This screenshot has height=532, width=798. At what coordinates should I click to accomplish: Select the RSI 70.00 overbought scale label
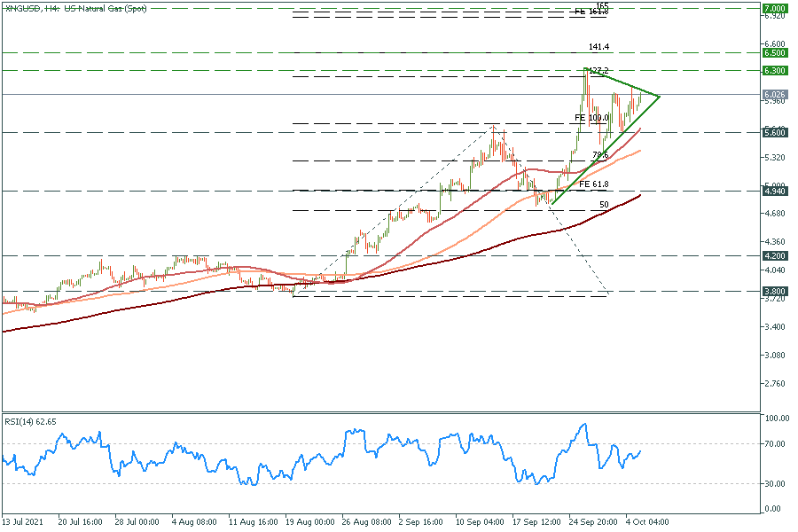coord(774,443)
